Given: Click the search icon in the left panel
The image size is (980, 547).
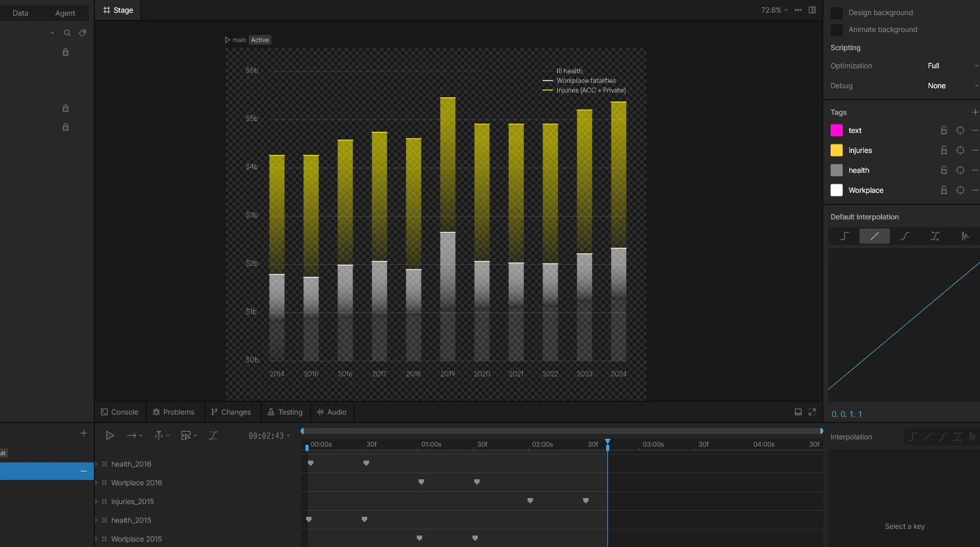Looking at the screenshot, I should tap(67, 33).
